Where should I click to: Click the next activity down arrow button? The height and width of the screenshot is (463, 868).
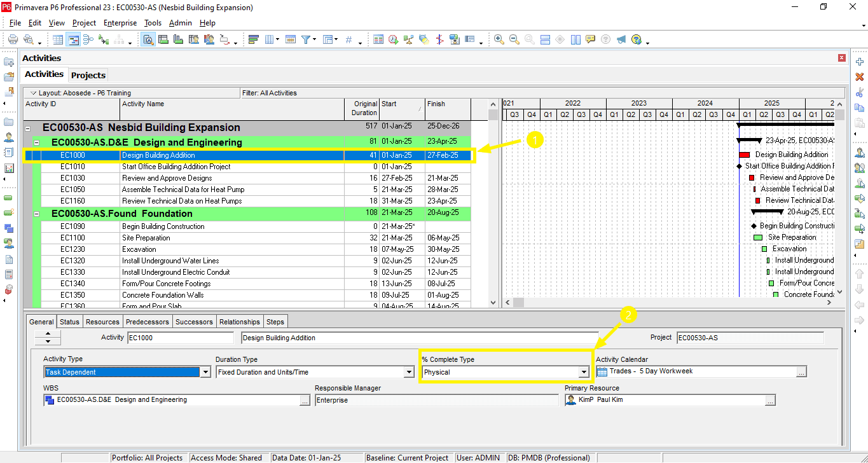[48, 342]
